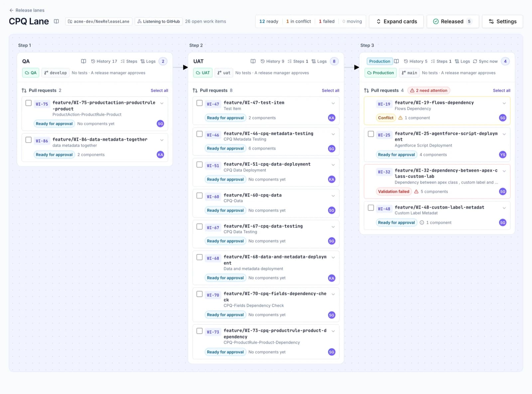
Task: Tick the checkbox for WI-75
Action: [x=29, y=103]
